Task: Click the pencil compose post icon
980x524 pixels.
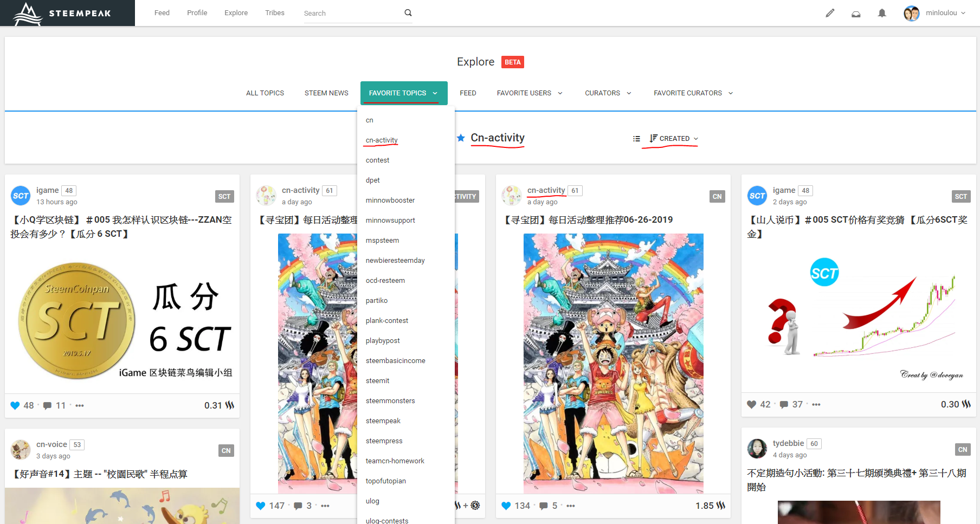Action: coord(830,13)
